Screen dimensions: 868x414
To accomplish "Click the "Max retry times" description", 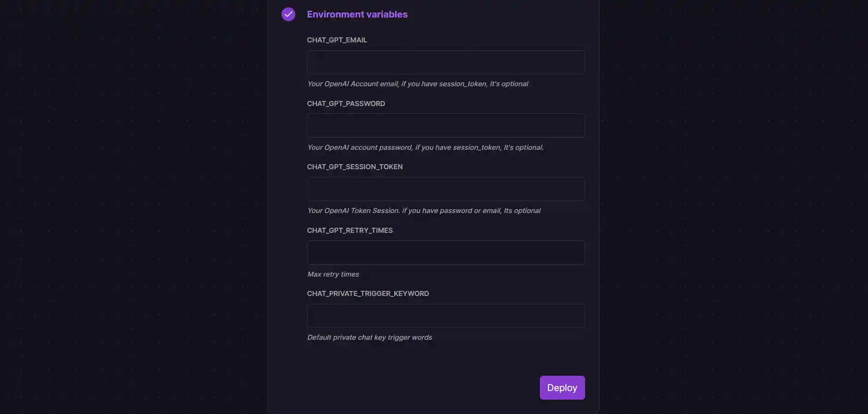I will click(x=333, y=274).
